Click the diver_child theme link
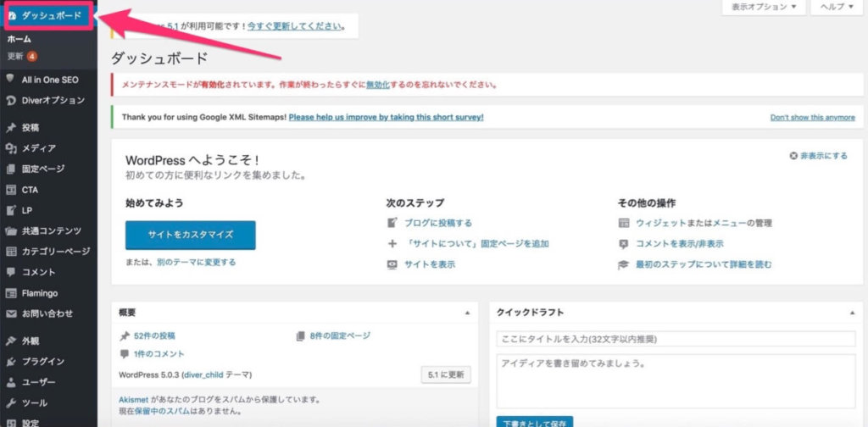Viewport: 868px width, 427px height. coord(203,375)
